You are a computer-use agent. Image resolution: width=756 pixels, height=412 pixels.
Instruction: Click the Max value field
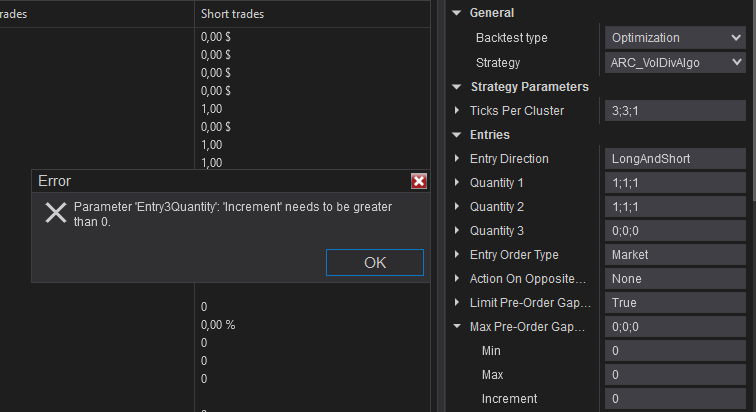[675, 375]
